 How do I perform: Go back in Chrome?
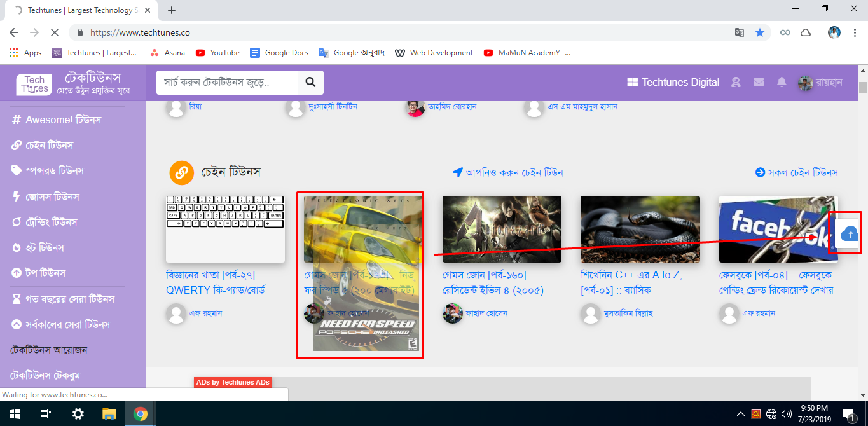pos(14,32)
